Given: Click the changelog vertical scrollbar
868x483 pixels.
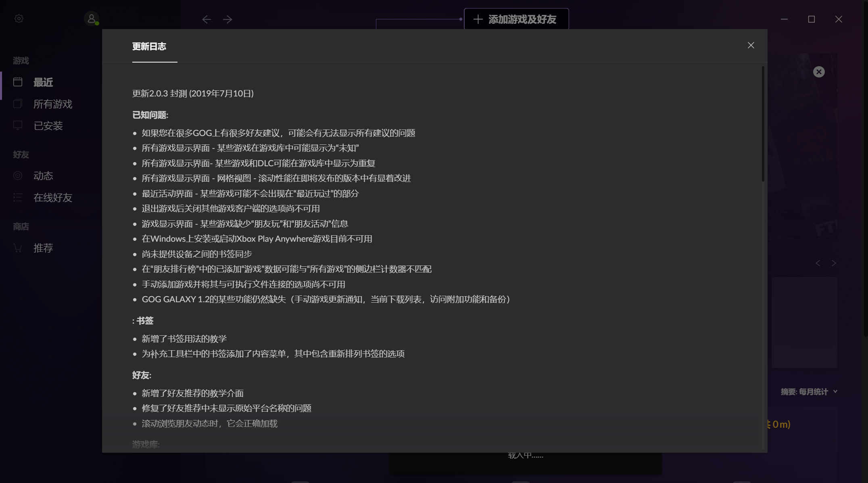Looking at the screenshot, I should coord(763,124).
